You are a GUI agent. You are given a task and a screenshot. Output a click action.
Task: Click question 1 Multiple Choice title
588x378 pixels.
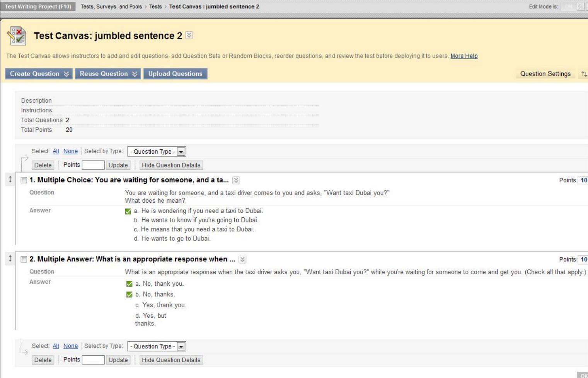tap(129, 180)
